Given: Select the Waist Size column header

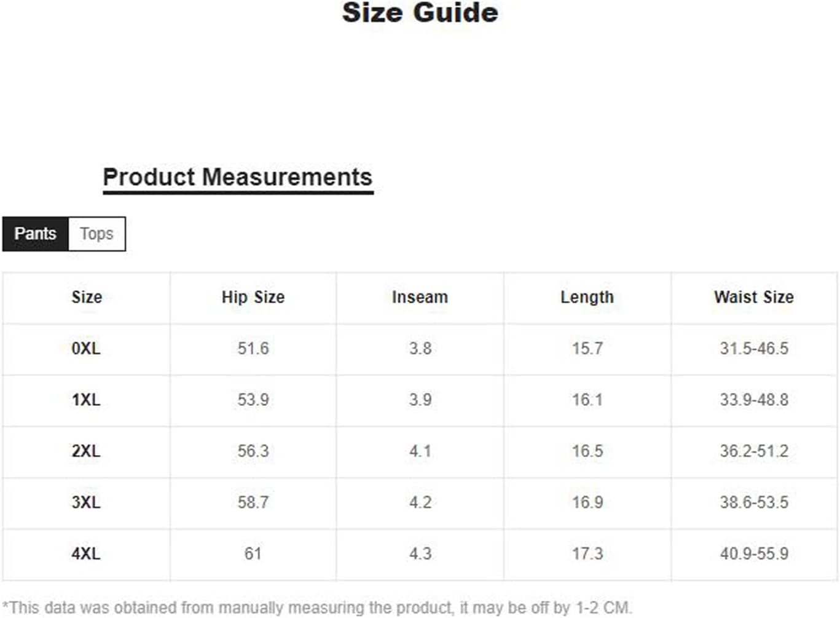Looking at the screenshot, I should [x=754, y=297].
